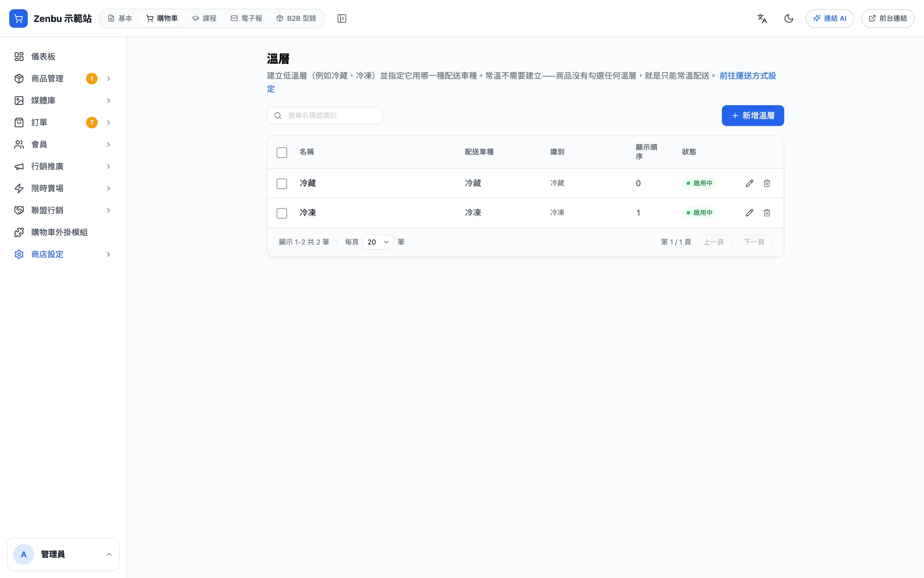This screenshot has height=578, width=924.
Task: Edit the 冷凍 row with the pencil icon
Action: 750,212
